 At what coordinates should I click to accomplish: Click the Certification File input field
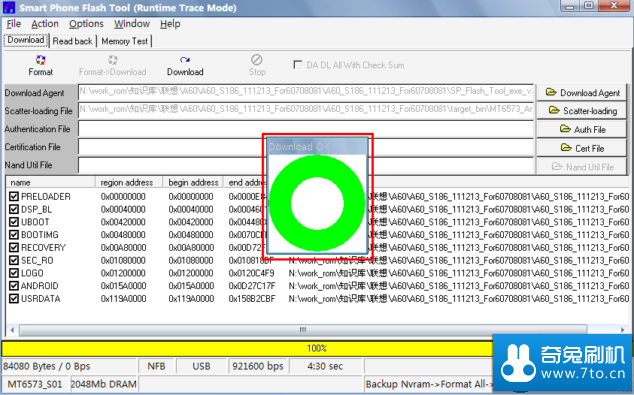(306, 147)
